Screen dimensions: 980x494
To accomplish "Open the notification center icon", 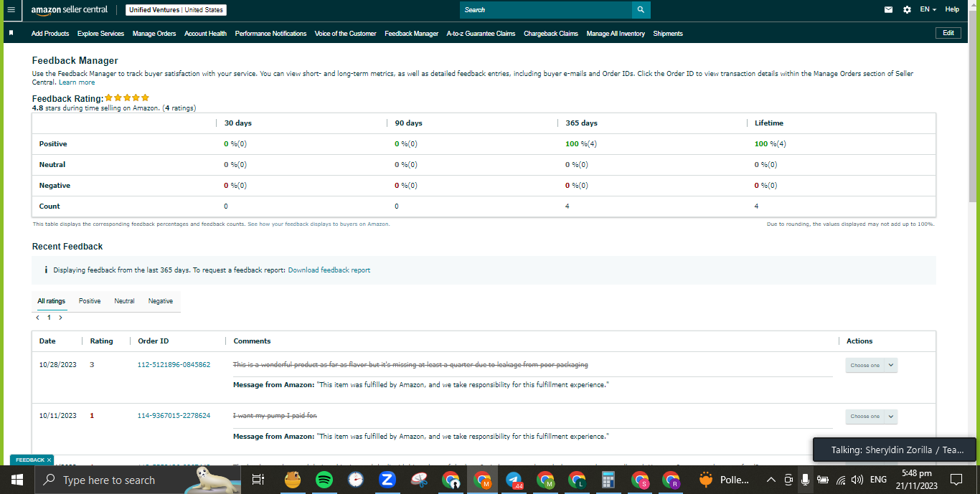I will [x=956, y=480].
